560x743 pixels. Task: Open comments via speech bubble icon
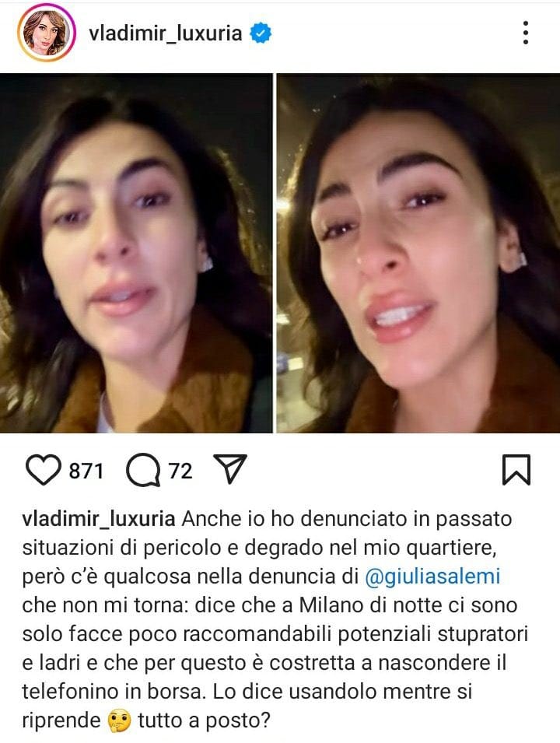pos(143,470)
